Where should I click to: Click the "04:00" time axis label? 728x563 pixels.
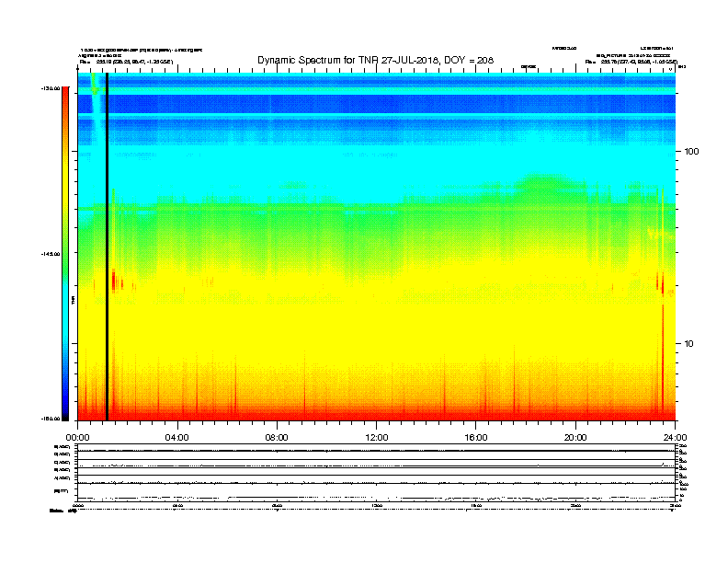177,438
